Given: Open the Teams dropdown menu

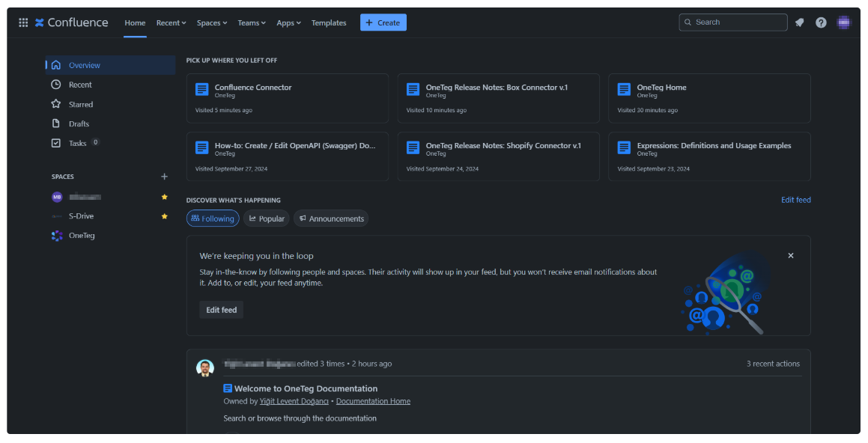Looking at the screenshot, I should (x=252, y=23).
